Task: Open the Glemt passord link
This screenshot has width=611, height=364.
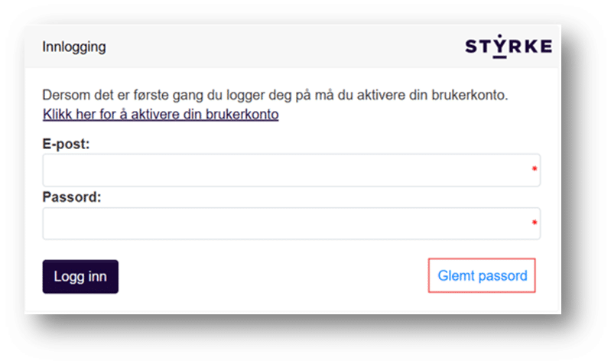Action: coord(482,275)
